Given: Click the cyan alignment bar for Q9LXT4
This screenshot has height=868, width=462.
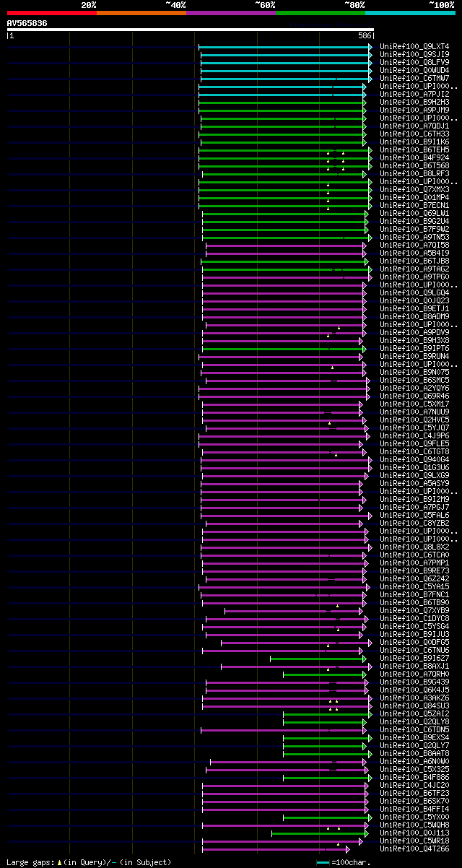Looking at the screenshot, I should tap(285, 46).
